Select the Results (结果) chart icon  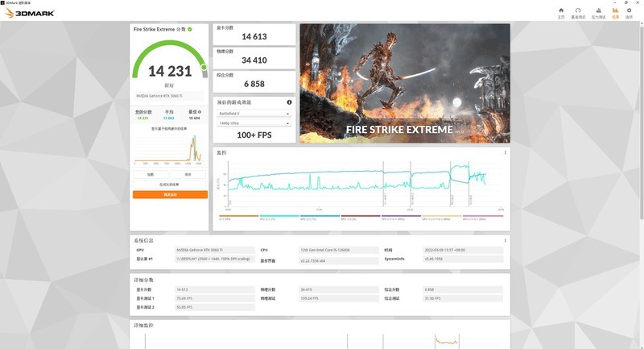[x=616, y=12]
